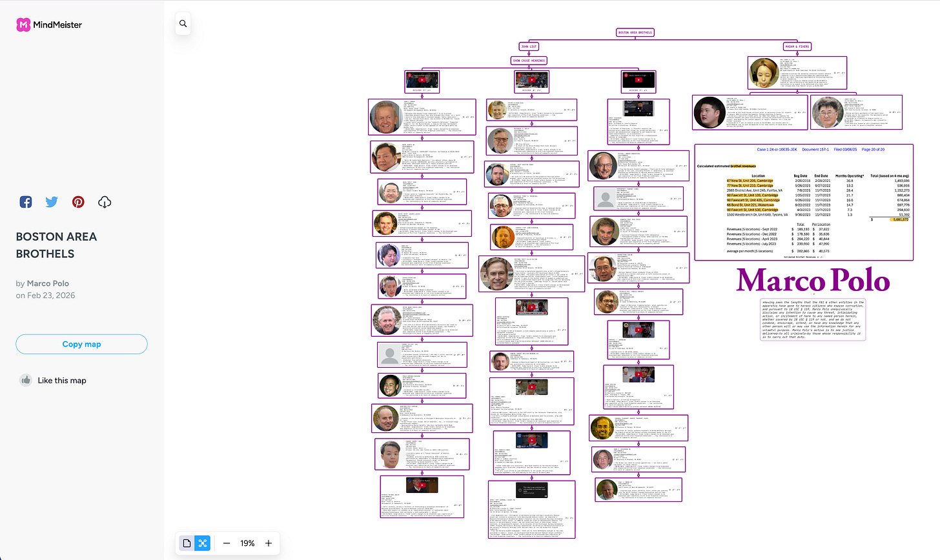
Task: Switch to outline page view
Action: click(x=187, y=543)
